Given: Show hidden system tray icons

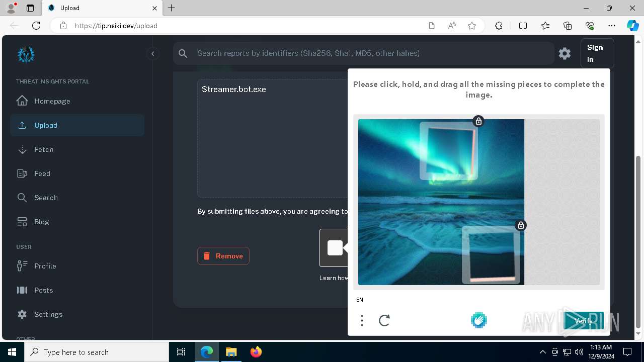Looking at the screenshot, I should pos(542,352).
